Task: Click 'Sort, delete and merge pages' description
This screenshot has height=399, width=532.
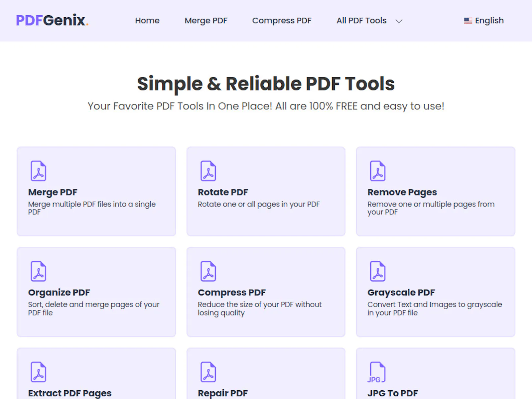Action: click(94, 309)
